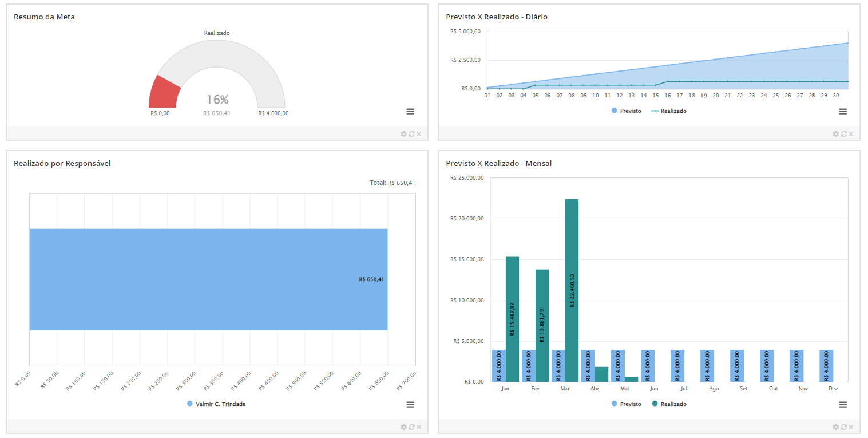Toggle Valmir C. Trindade legend item
The width and height of the screenshot is (868, 438).
pos(216,404)
